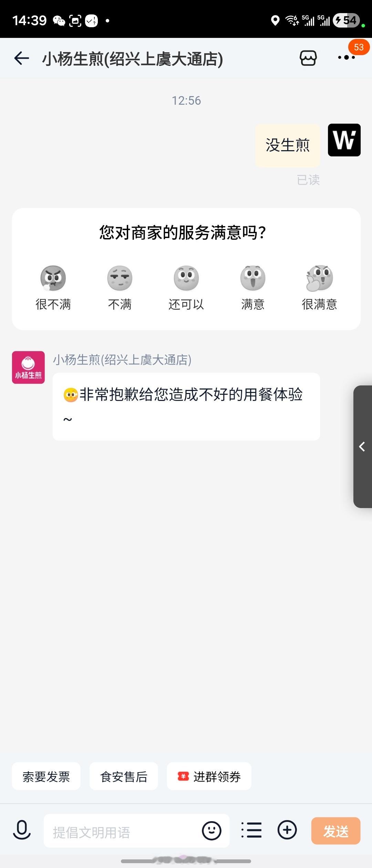Open the three-dot more menu
This screenshot has height=868, width=372.
tap(346, 58)
